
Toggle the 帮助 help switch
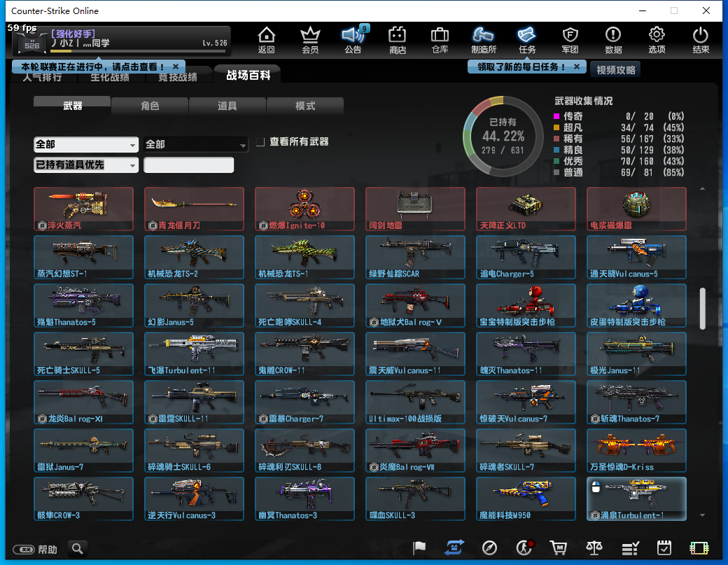click(x=24, y=550)
